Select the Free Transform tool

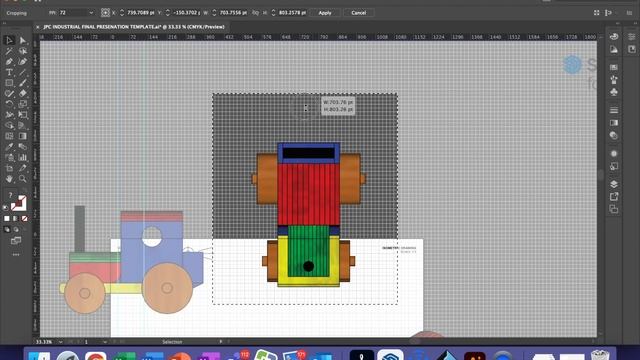click(x=23, y=115)
